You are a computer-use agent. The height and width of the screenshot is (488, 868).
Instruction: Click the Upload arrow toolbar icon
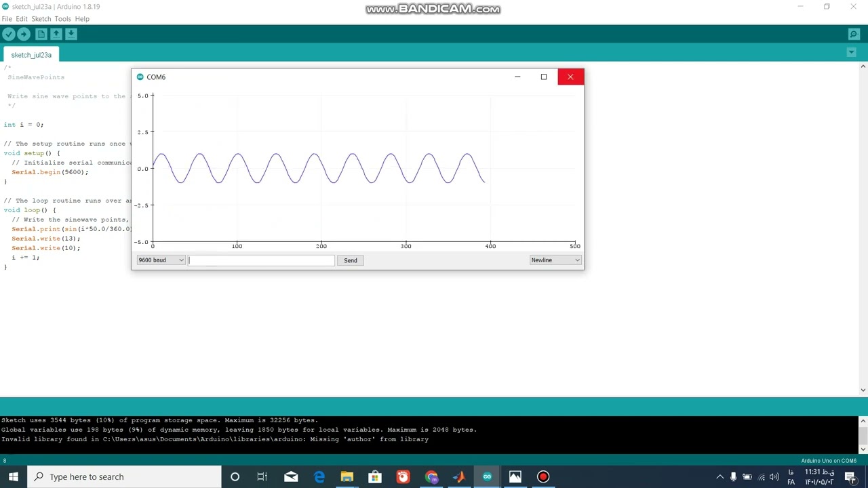pyautogui.click(x=24, y=34)
